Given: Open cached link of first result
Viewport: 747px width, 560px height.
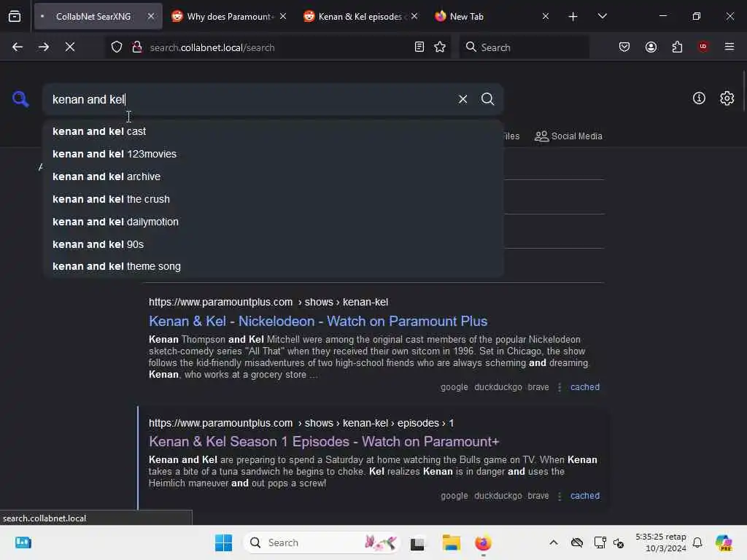Looking at the screenshot, I should point(585,387).
